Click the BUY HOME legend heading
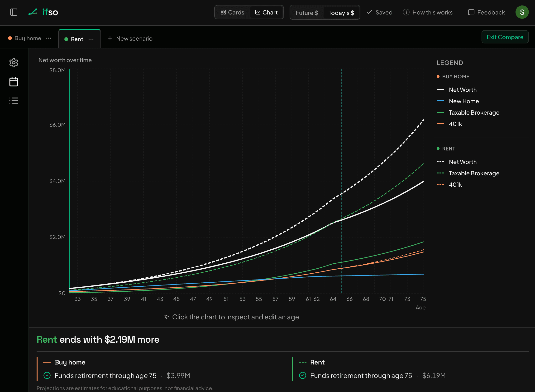The height and width of the screenshot is (392, 535). coord(453,76)
